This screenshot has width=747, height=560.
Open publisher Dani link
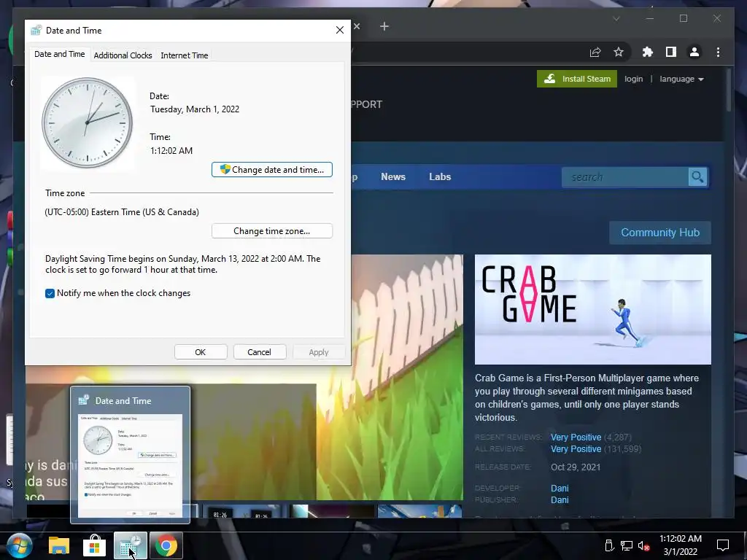(560, 500)
